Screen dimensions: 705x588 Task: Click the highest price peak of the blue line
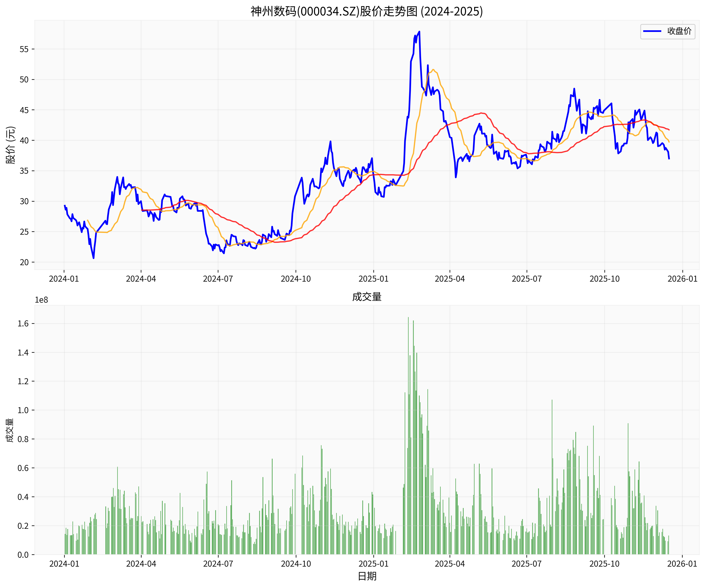419,32
